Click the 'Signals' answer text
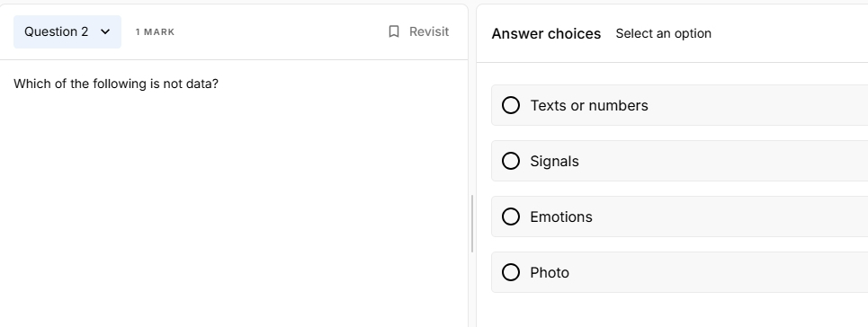Viewport: 868px width, 327px height. [x=554, y=162]
